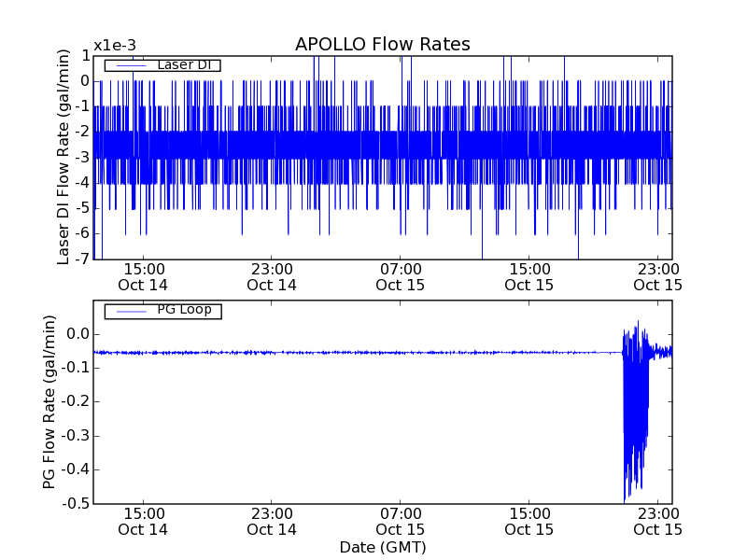
Task: Click the Laser DI legend box
Action: (162, 64)
